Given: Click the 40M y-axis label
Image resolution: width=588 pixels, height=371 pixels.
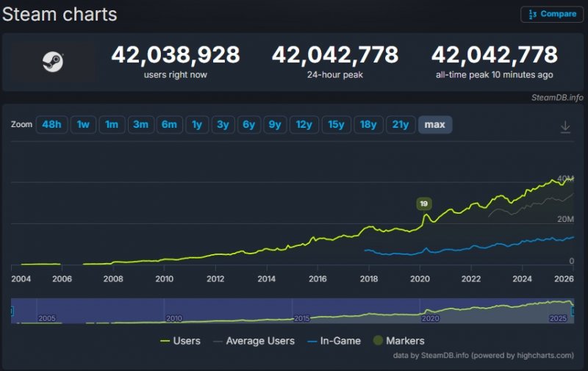Looking at the screenshot, I should pyautogui.click(x=565, y=179).
